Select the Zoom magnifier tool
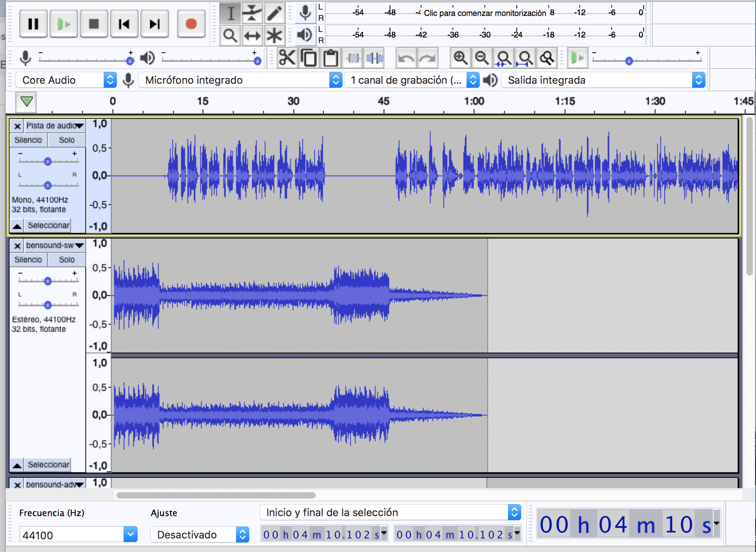Viewport: 756px width, 552px height. [x=230, y=35]
